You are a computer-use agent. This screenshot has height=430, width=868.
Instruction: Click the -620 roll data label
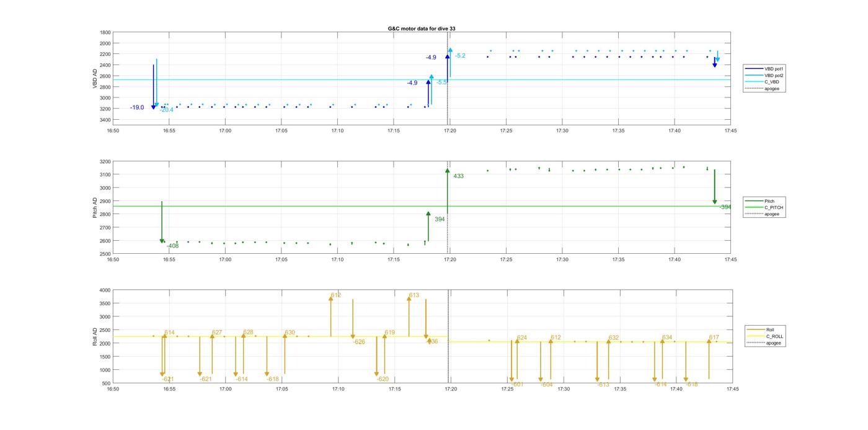coord(383,379)
